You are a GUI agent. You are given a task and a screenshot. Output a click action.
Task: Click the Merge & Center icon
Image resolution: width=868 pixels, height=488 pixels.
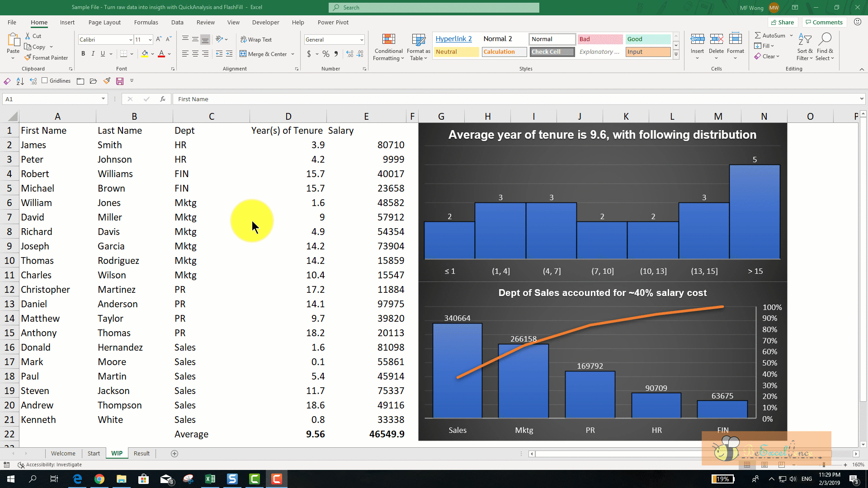tap(243, 54)
